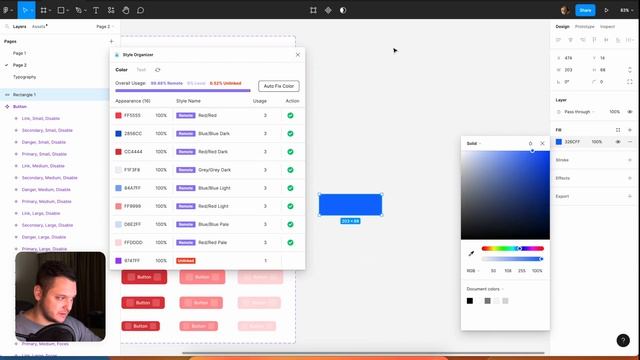Image resolution: width=640 pixels, height=360 pixels.
Task: Click the green check for 2856CC row
Action: [290, 133]
